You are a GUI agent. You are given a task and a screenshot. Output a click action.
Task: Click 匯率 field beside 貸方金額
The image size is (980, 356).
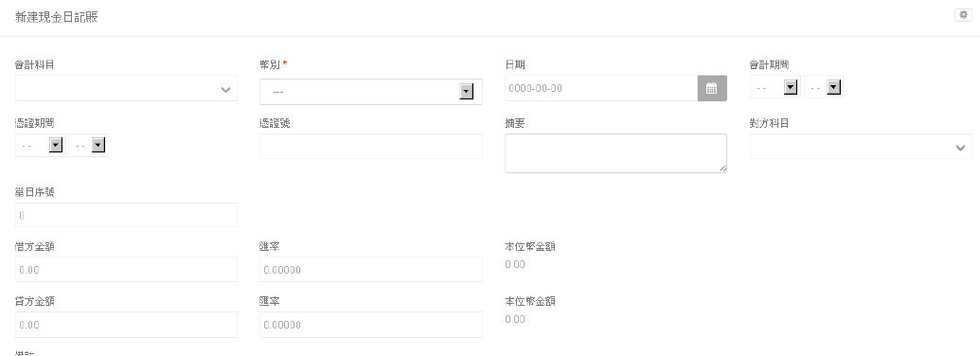tap(371, 325)
